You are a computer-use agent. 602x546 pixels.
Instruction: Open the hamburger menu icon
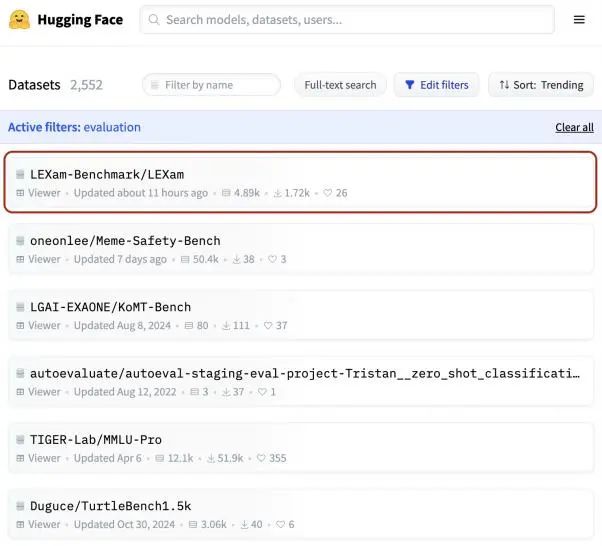579,20
